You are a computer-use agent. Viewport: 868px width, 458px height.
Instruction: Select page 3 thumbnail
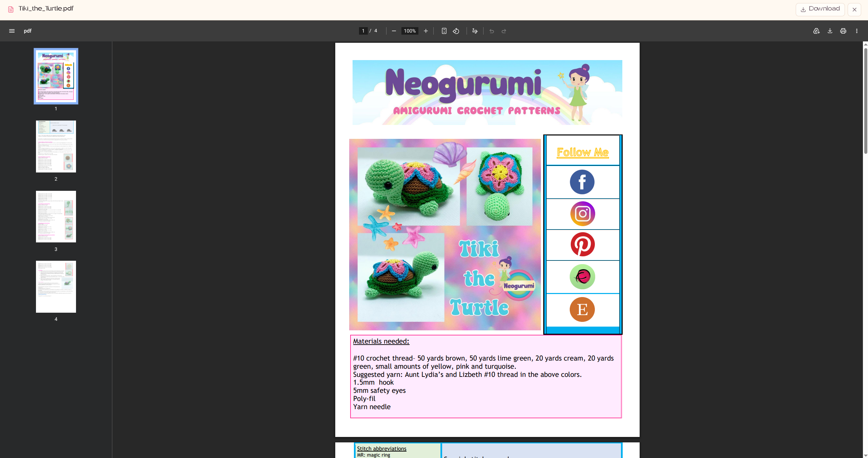click(x=56, y=217)
